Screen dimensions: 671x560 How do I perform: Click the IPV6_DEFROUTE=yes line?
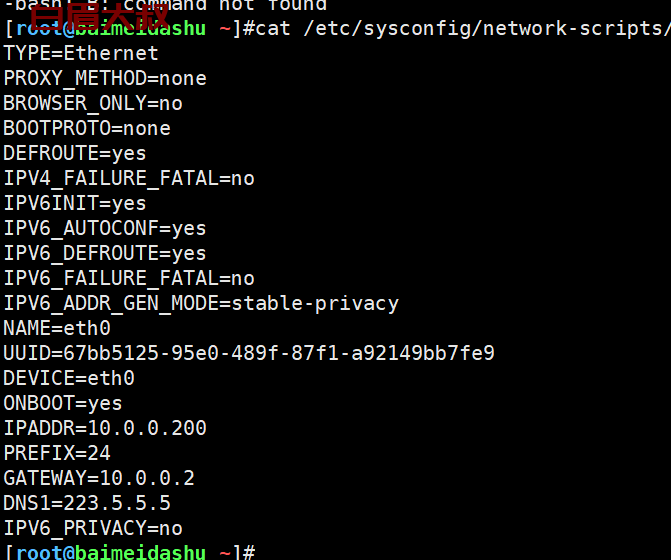[105, 254]
